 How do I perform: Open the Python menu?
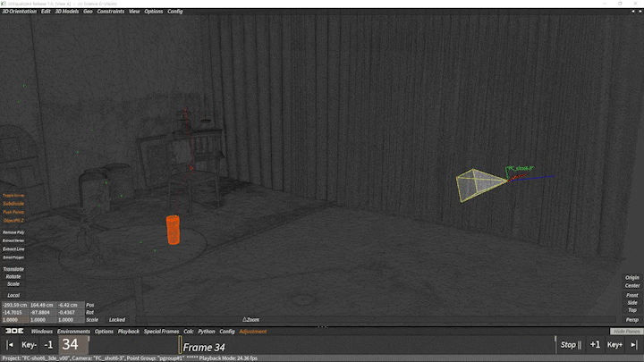pos(207,332)
